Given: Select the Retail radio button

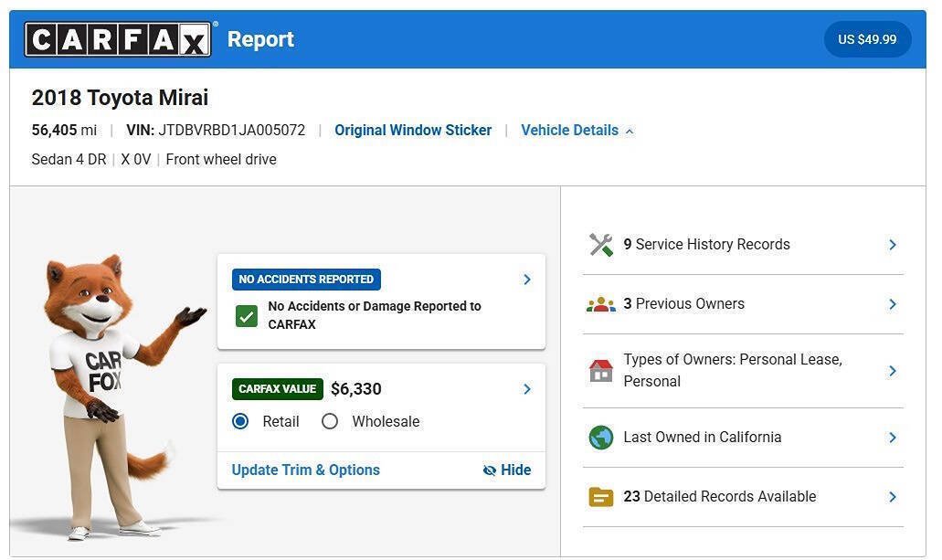Looking at the screenshot, I should (240, 421).
